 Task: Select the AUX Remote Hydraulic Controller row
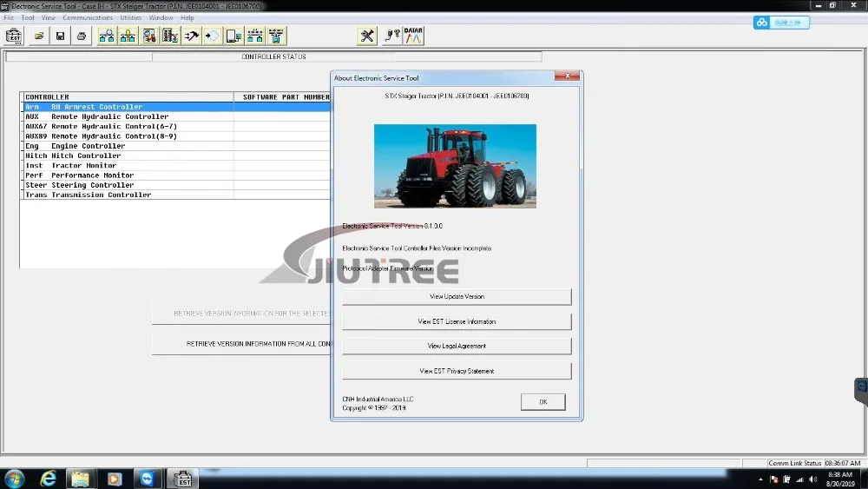pyautogui.click(x=176, y=117)
